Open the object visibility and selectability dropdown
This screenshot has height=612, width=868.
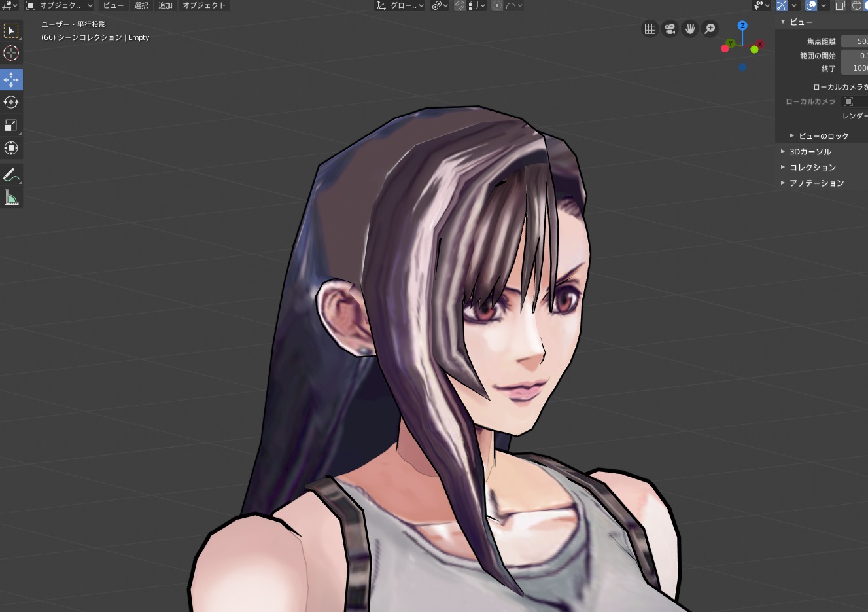[762, 5]
